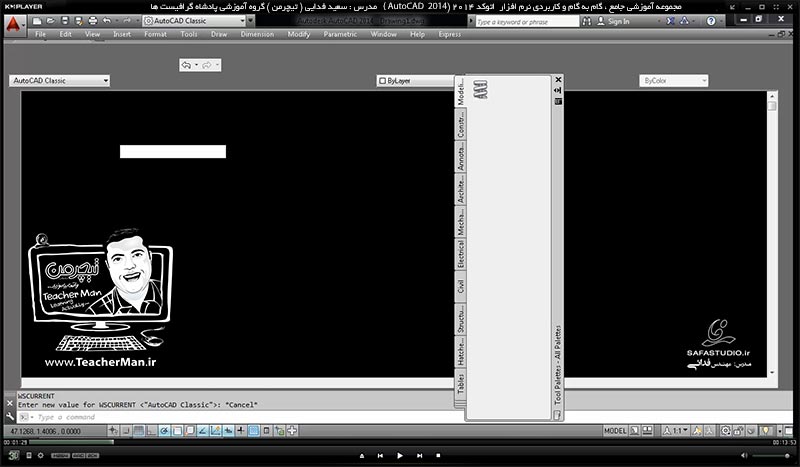Click Redo in the floating undo/redo toolbar
Screen dimensions: 800x467
click(x=207, y=65)
